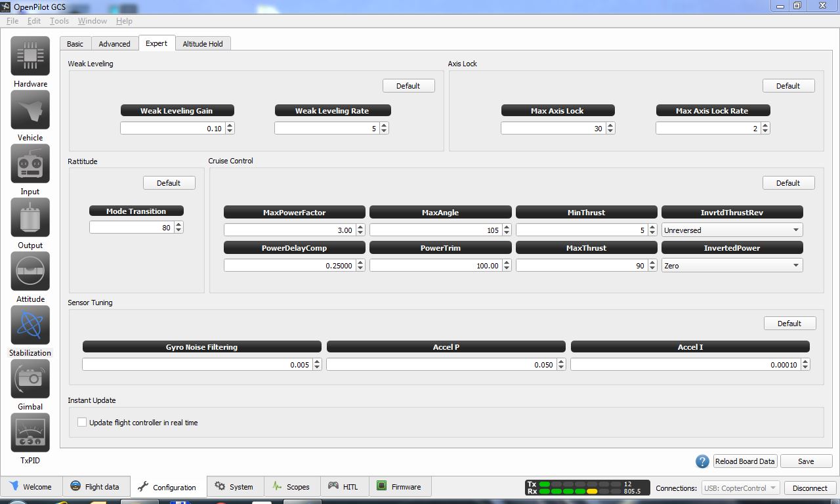Open the Input transmitter icon
This screenshot has height=504, width=840.
tap(30, 163)
